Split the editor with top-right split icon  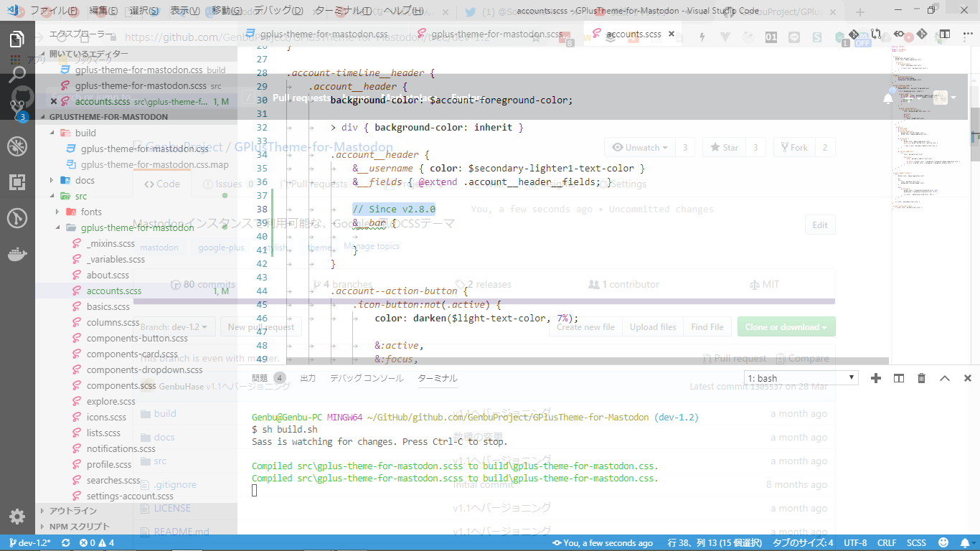945,34
